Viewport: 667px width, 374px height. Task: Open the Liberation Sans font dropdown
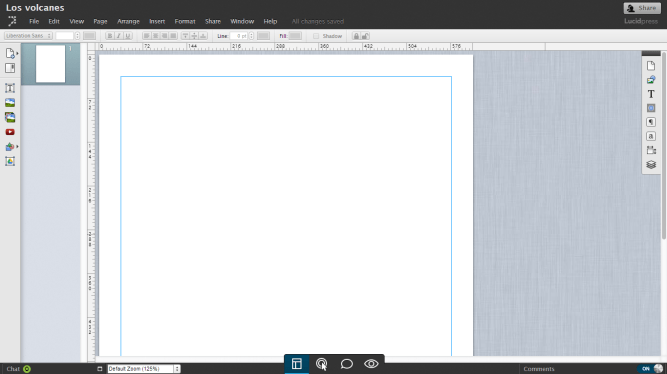pos(28,36)
